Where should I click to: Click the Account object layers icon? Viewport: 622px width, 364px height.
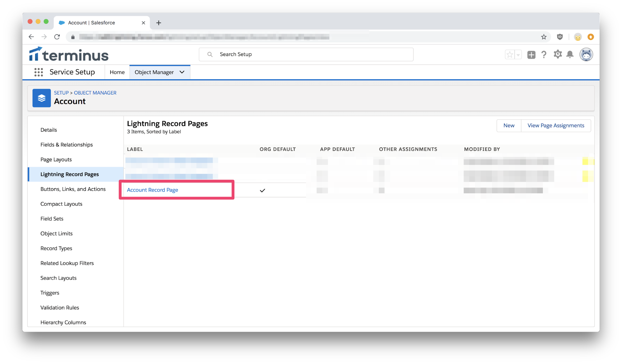coord(42,98)
